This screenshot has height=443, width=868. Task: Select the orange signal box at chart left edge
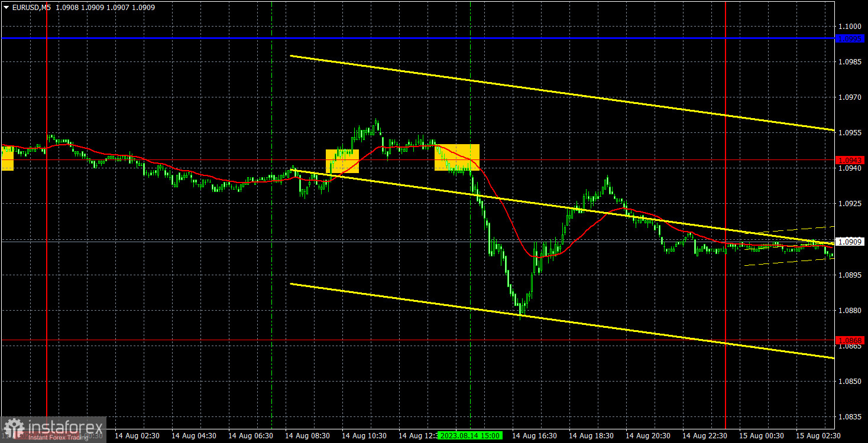tap(7, 158)
